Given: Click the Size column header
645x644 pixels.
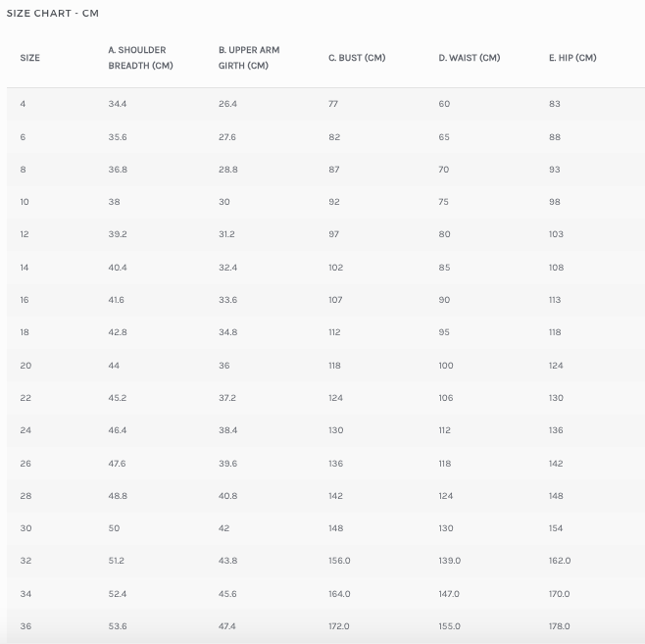Looking at the screenshot, I should [x=30, y=58].
